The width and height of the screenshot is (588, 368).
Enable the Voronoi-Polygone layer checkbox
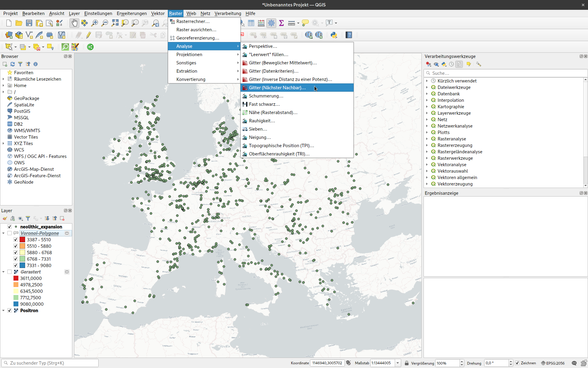click(9, 233)
